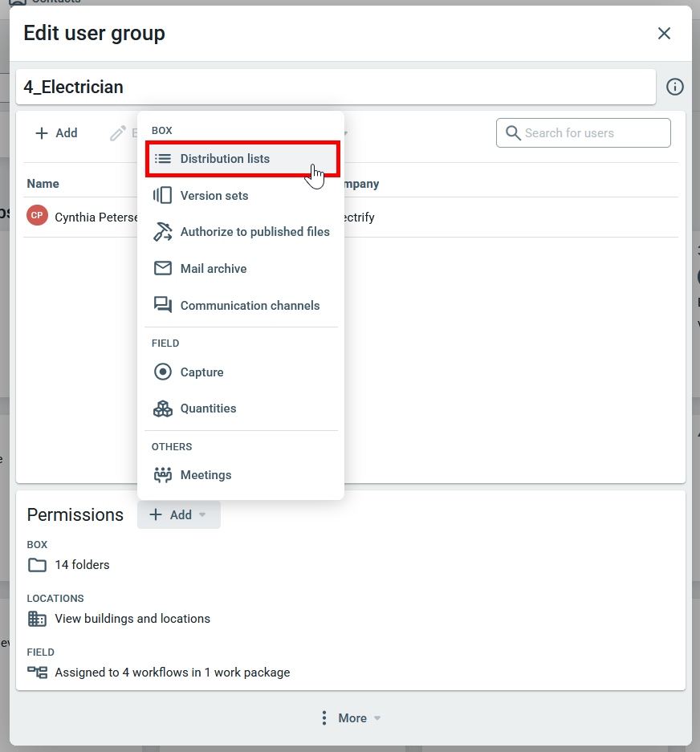Click the workflows icon under Field
700x752 pixels.
tap(37, 673)
